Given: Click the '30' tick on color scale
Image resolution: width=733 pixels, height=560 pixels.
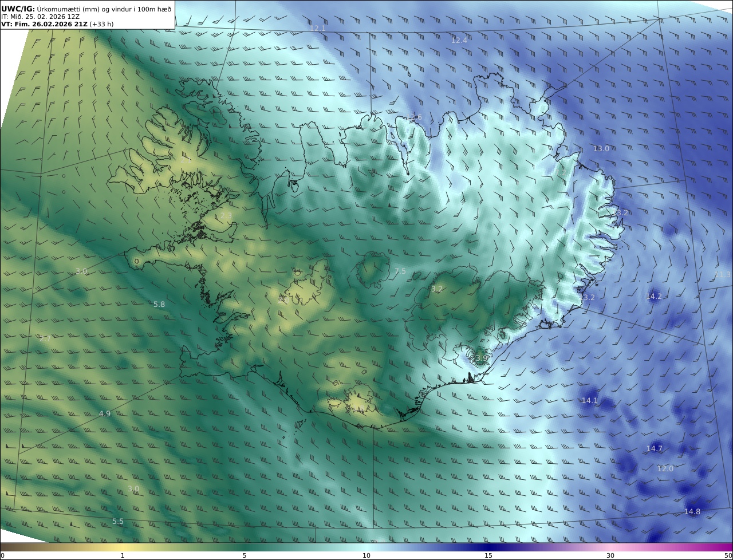Looking at the screenshot, I should pyautogui.click(x=610, y=555).
